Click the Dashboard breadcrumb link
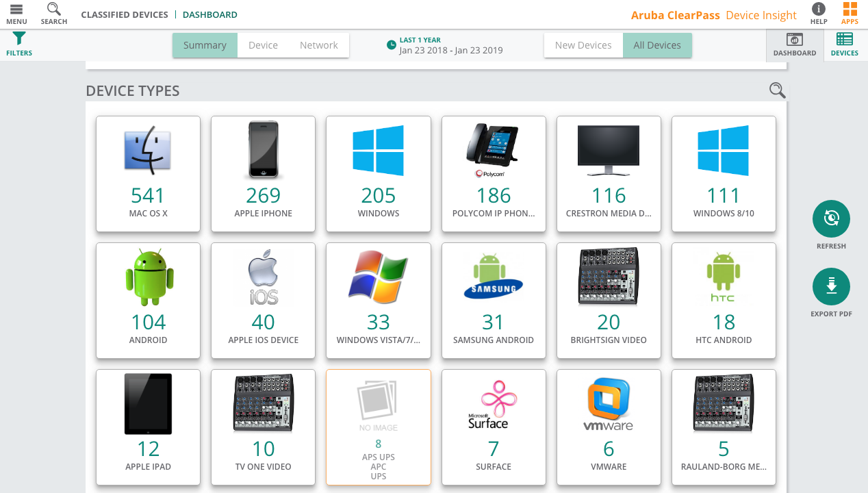868x493 pixels. point(209,14)
